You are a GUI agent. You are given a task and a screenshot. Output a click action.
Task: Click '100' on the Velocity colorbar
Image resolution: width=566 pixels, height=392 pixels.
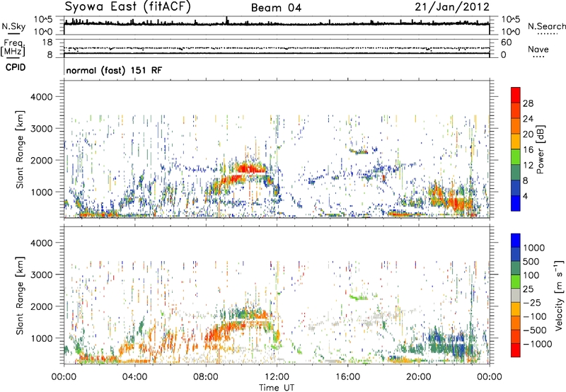click(x=531, y=275)
